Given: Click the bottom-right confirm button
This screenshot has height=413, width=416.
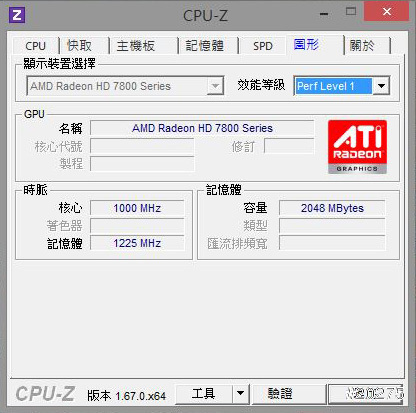Looking at the screenshot, I should click(x=366, y=394).
